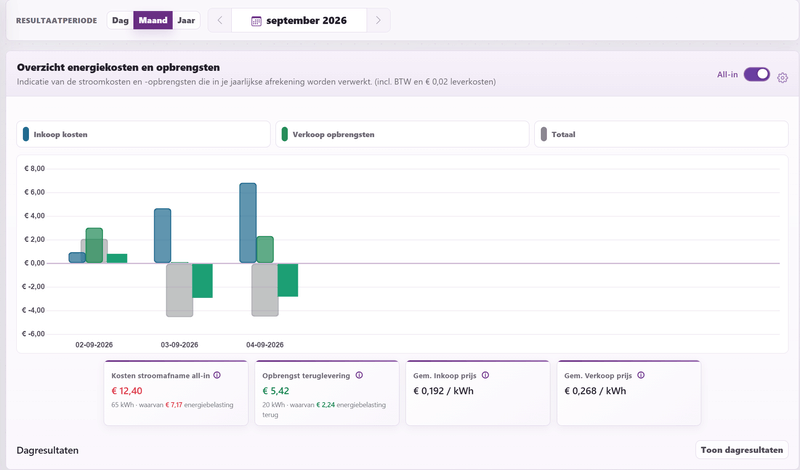Click green Verkoop bar for 02-09-2026
Image resolution: width=800 pixels, height=470 pixels.
(94, 245)
